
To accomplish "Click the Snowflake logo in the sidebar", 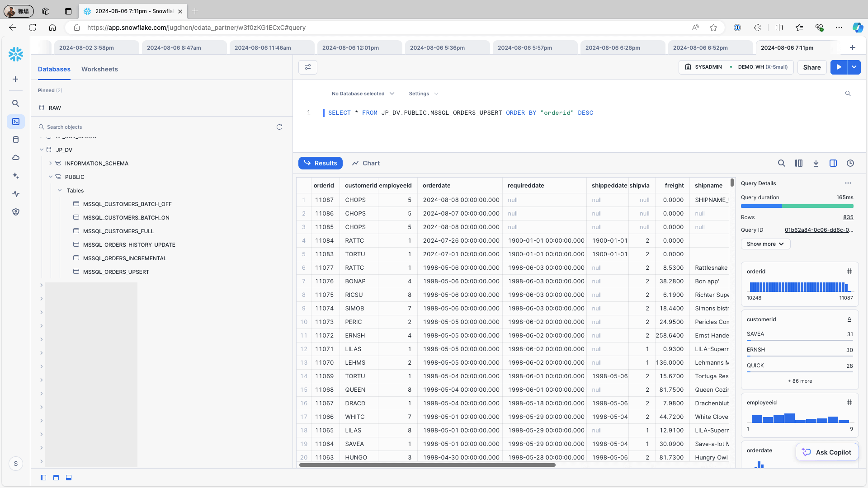I will coord(16,54).
